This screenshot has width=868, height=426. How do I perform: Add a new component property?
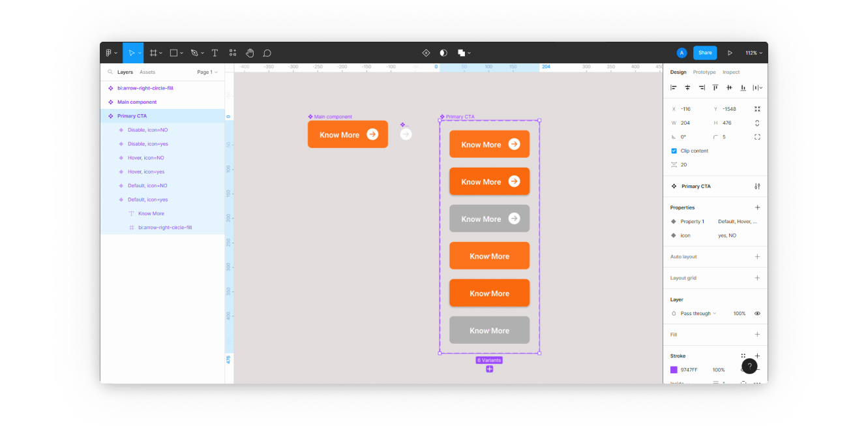[x=757, y=207]
